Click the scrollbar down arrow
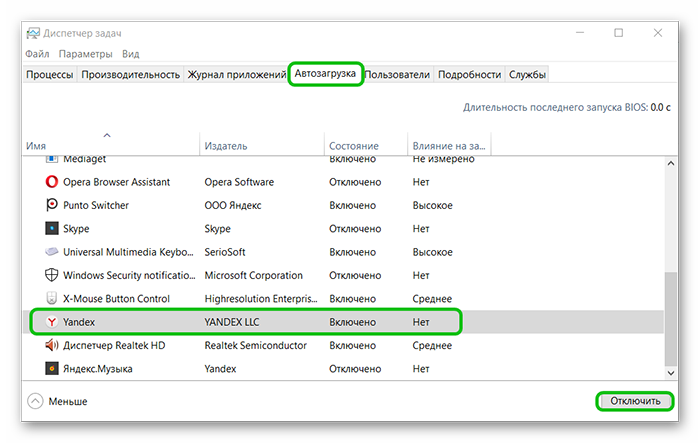Viewport: 700px width, 443px height. tap(671, 373)
